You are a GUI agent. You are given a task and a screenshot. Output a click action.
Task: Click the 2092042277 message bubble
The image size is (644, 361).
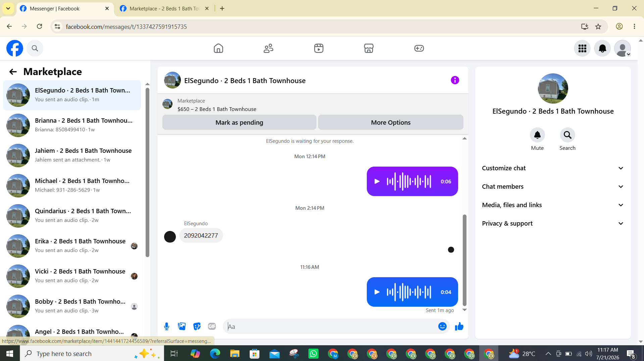pyautogui.click(x=201, y=236)
